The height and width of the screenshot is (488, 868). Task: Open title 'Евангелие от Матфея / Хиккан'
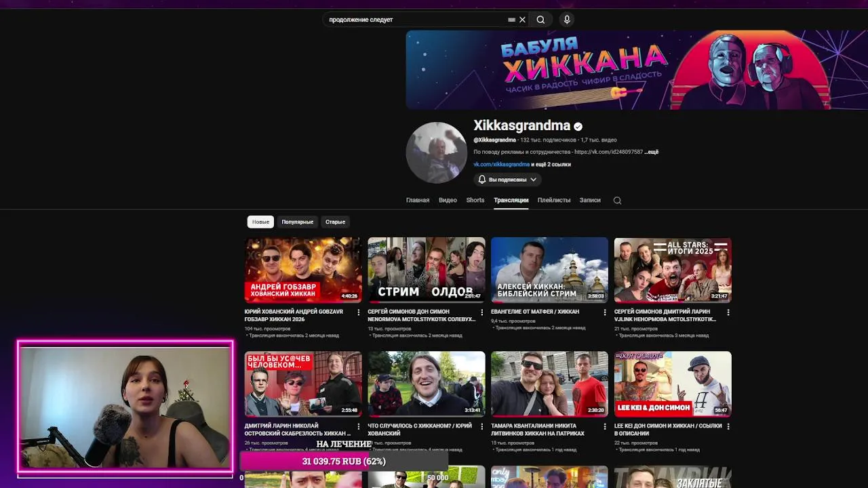535,312
